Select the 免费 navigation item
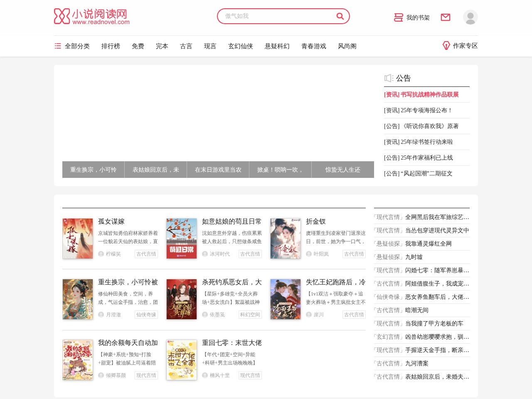This screenshot has width=532, height=399. click(138, 46)
